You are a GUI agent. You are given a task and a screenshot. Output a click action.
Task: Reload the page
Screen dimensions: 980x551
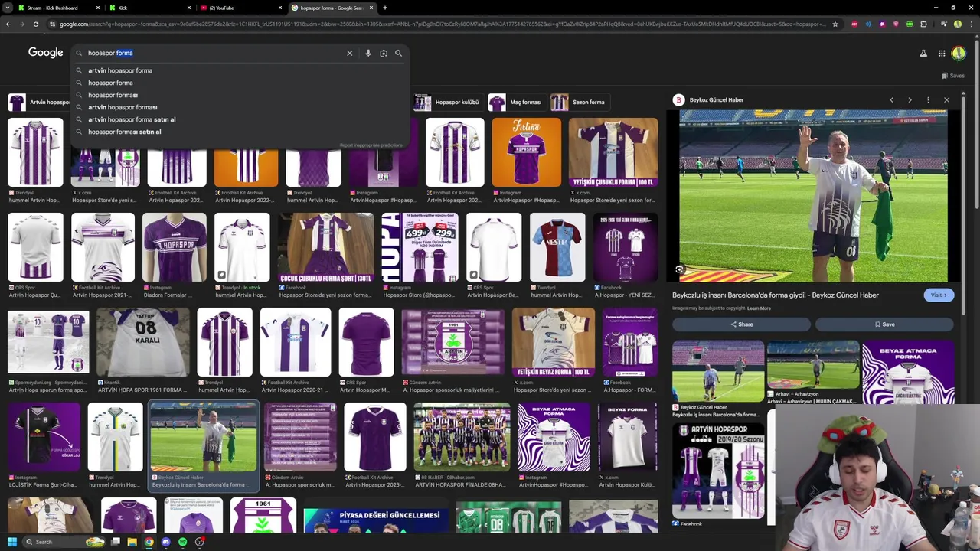coord(35,24)
